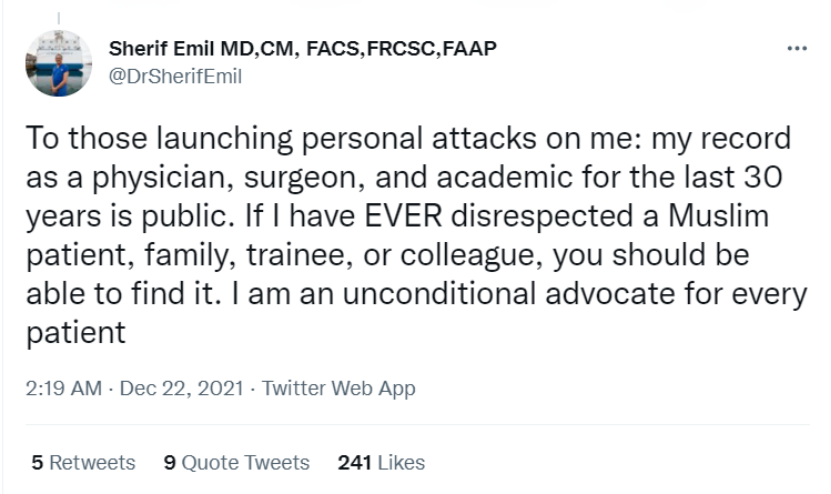See who gave the 241 Likes
The image size is (831, 494).
tap(381, 462)
